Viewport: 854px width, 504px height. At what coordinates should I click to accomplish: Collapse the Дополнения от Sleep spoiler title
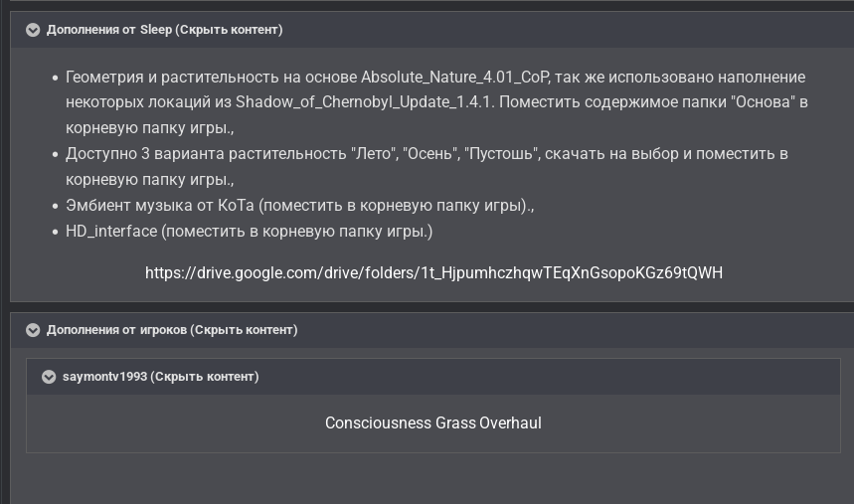click(108, 30)
